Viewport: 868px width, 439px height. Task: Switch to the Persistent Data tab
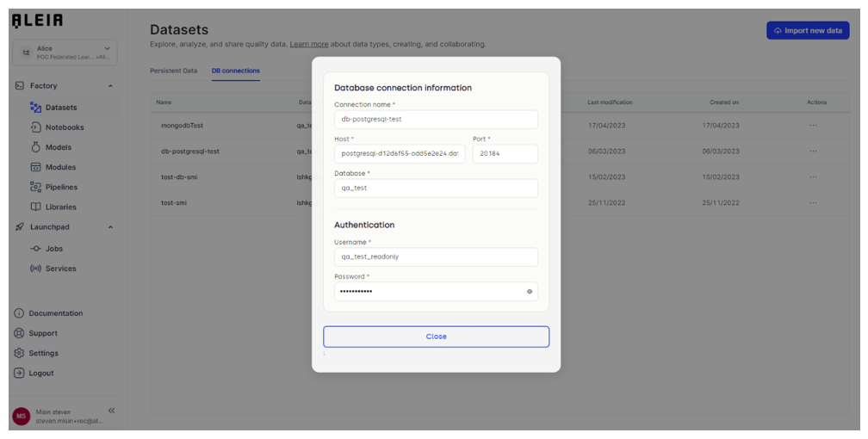pyautogui.click(x=173, y=71)
